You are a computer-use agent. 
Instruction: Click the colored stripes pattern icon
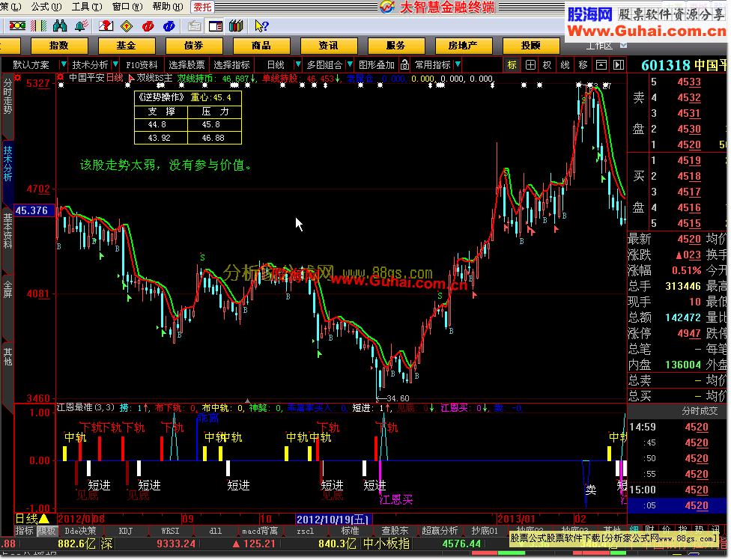pos(38,25)
